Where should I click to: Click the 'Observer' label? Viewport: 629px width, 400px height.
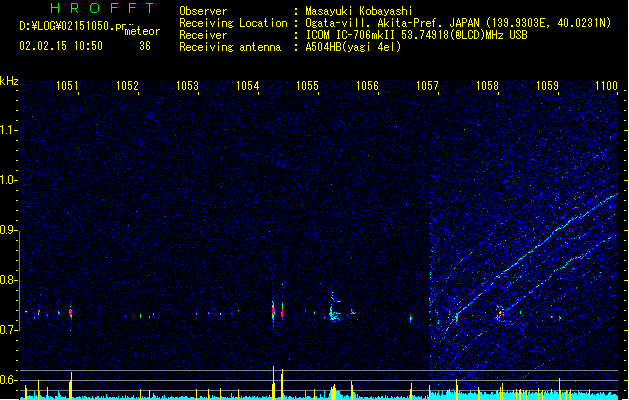coord(203,11)
